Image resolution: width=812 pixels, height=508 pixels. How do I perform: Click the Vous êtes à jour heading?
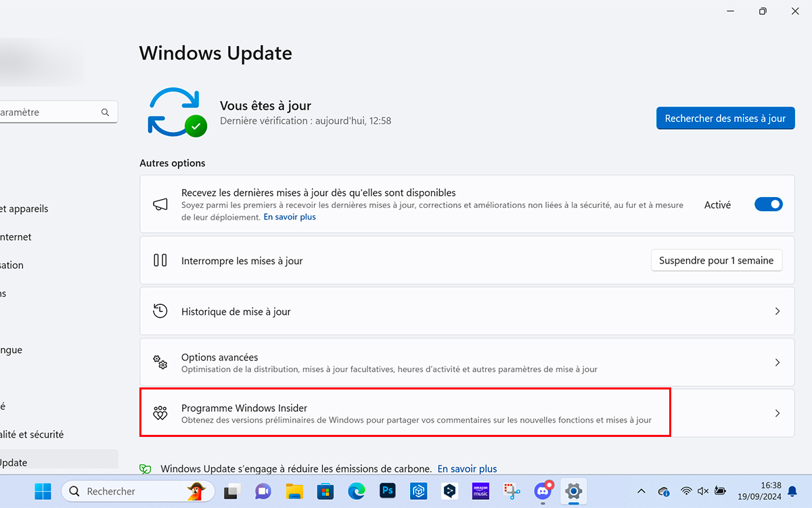click(265, 106)
